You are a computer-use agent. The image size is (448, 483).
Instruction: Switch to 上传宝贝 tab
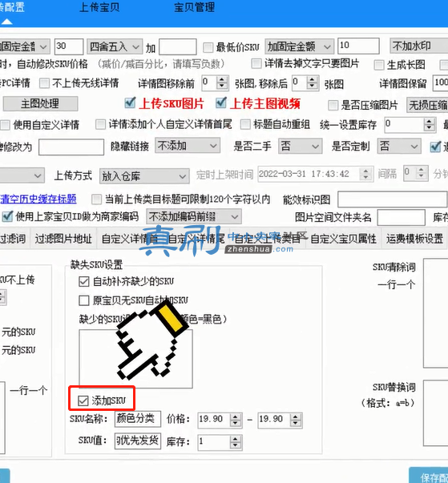[x=99, y=7]
